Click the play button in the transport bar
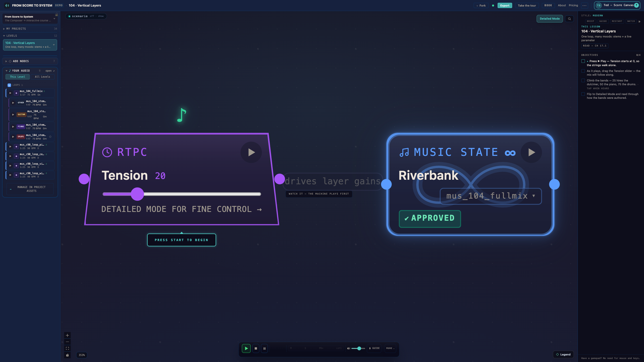 click(x=246, y=348)
